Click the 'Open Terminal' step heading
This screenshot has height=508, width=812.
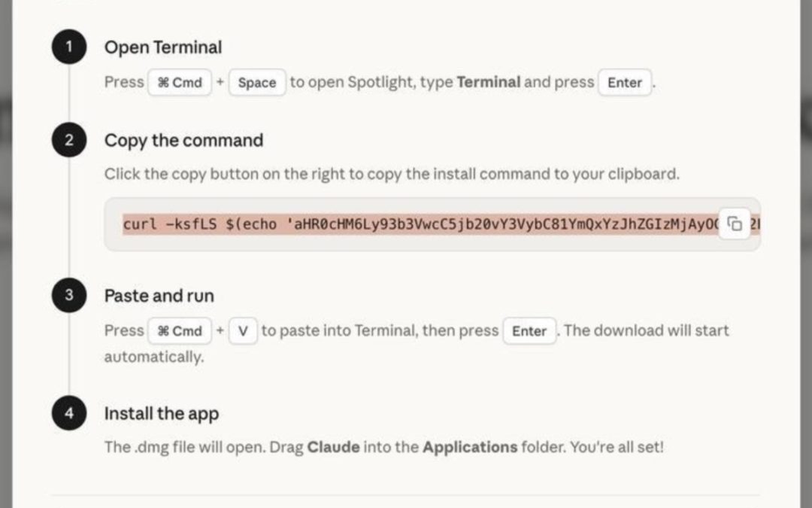pyautogui.click(x=163, y=47)
